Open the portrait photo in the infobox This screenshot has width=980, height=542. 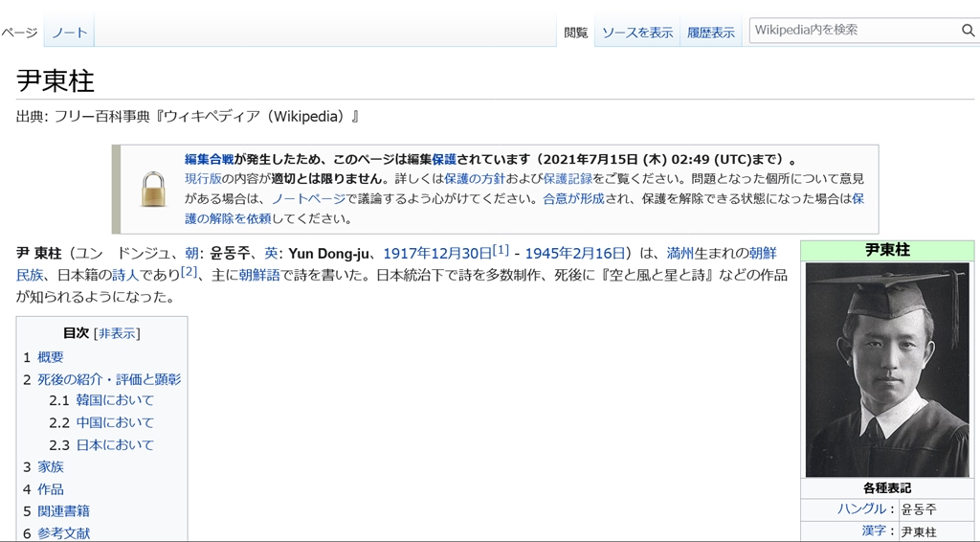click(x=887, y=370)
